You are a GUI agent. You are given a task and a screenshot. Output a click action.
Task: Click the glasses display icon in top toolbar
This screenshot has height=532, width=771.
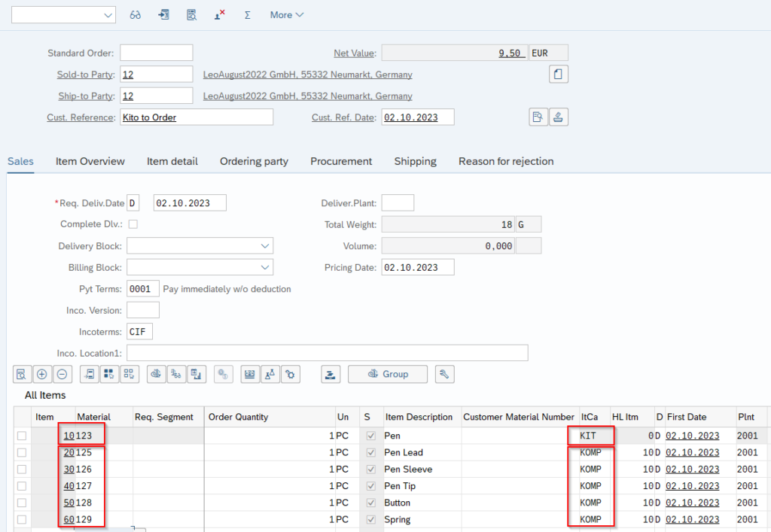coord(136,15)
